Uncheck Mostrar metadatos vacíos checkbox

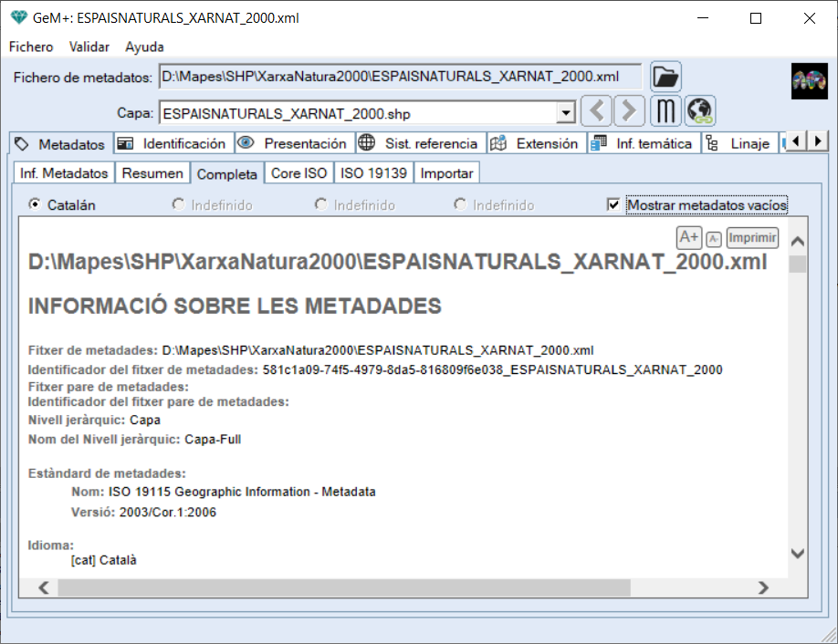coord(613,205)
